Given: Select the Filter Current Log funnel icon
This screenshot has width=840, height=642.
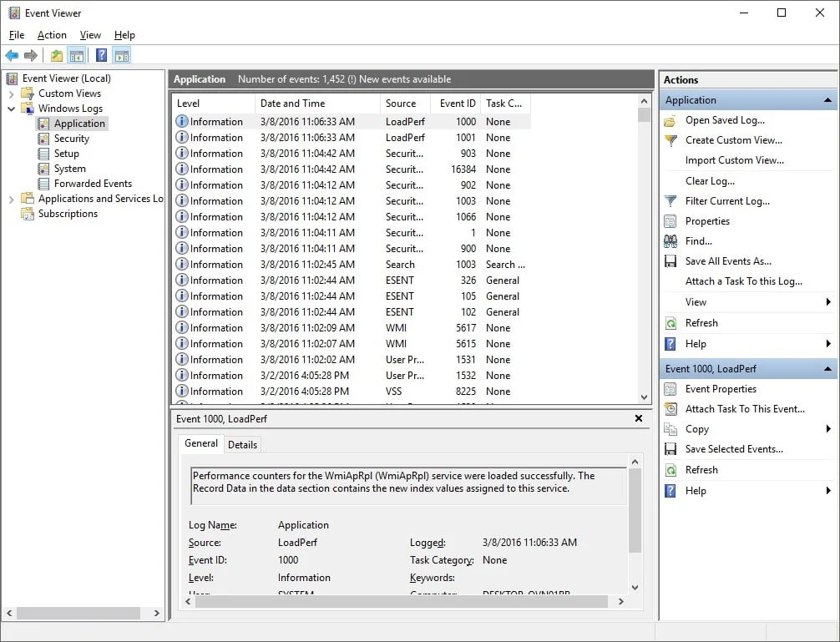Looking at the screenshot, I should (x=670, y=200).
